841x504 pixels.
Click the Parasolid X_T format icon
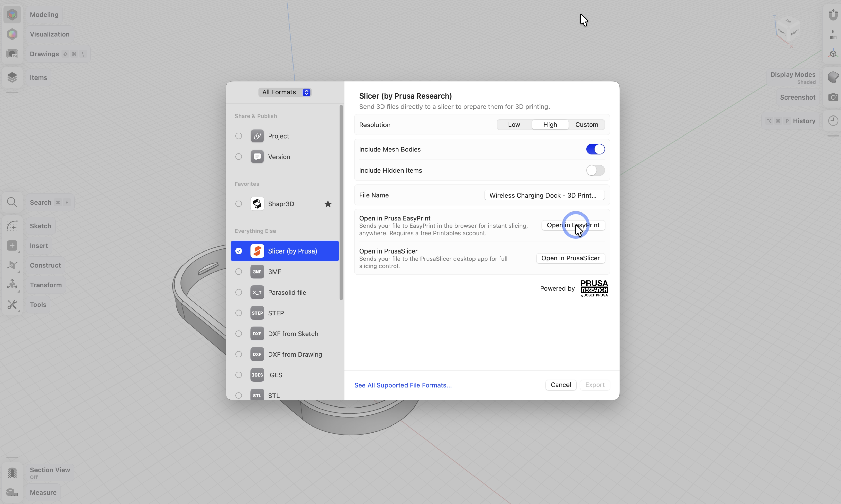[x=257, y=293]
